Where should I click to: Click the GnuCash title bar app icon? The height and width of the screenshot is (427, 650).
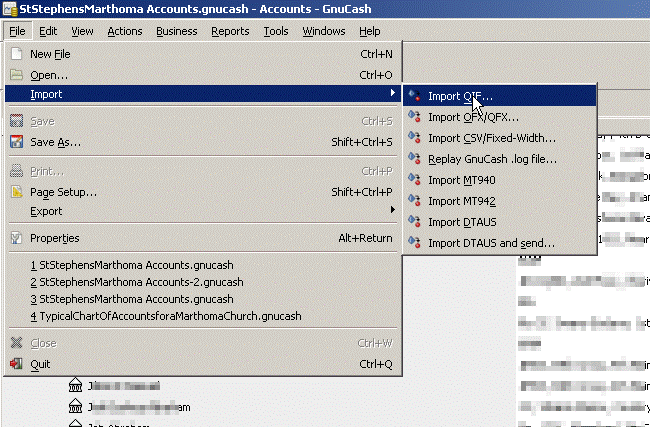coord(10,9)
